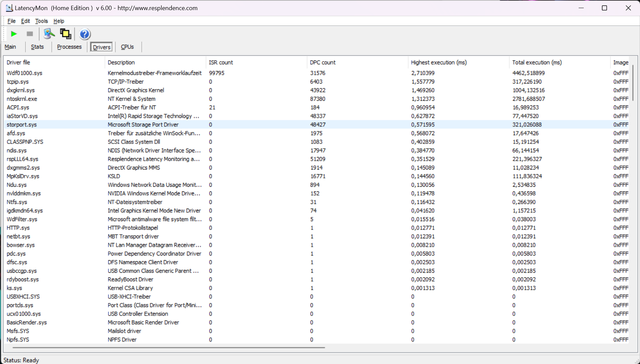
Task: Switch to the Stats tab
Action: (37, 47)
